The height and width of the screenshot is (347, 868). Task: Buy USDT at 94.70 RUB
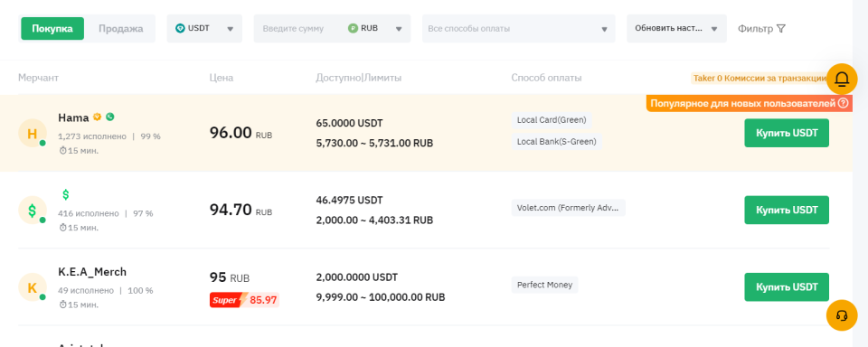(x=787, y=210)
